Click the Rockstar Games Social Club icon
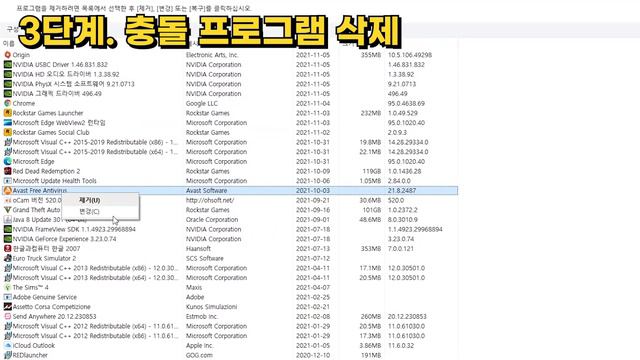 click(x=7, y=132)
